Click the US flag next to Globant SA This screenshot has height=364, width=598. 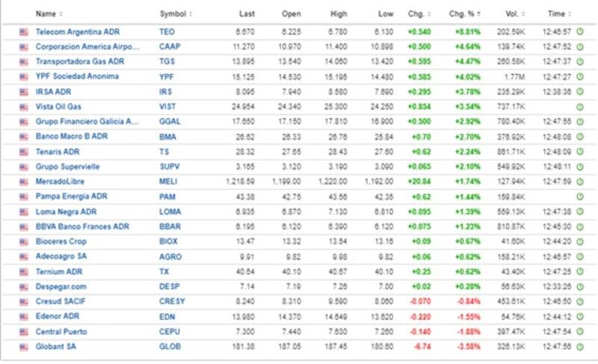click(24, 347)
